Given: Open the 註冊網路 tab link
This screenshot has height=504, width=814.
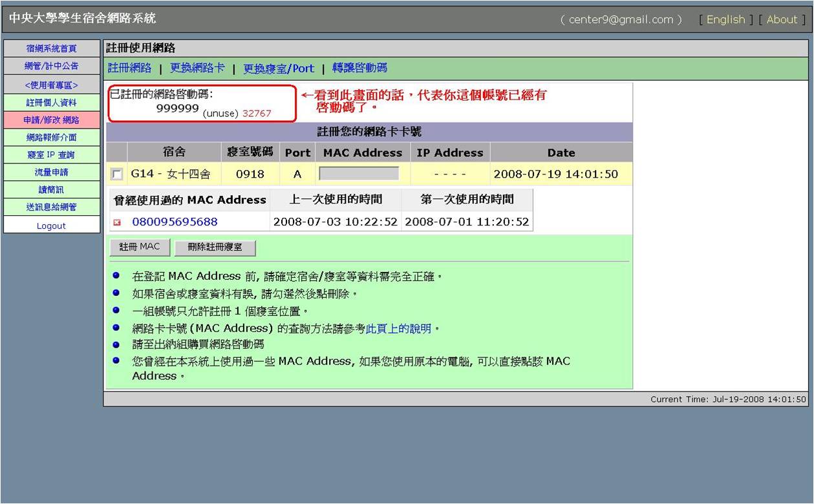Looking at the screenshot, I should click(x=129, y=68).
